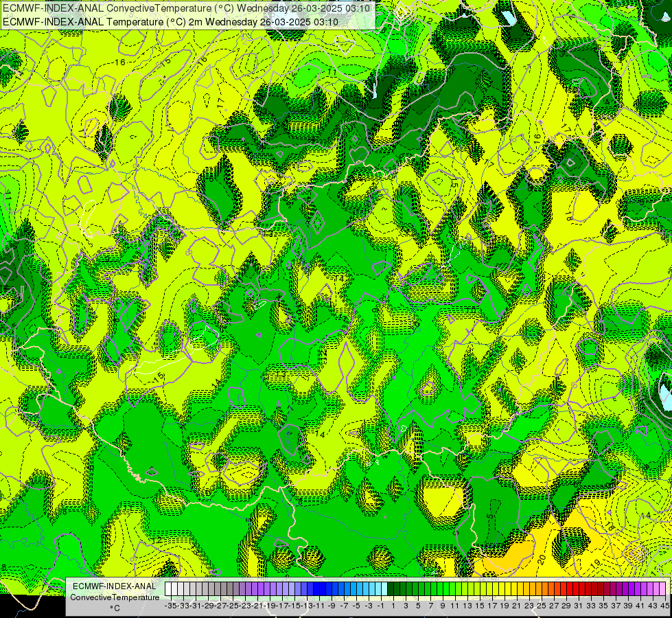The image size is (672, 618).
Task: Click the legend scale value 23
Action: (529, 606)
